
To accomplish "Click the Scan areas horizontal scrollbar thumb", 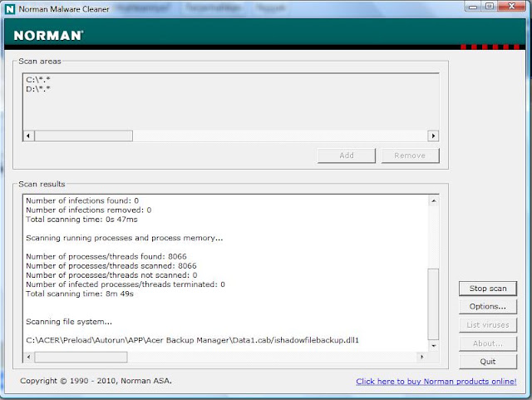I will pyautogui.click(x=83, y=136).
